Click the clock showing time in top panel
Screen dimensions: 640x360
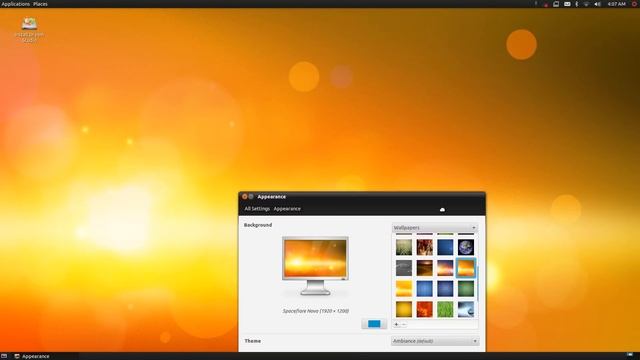(616, 4)
